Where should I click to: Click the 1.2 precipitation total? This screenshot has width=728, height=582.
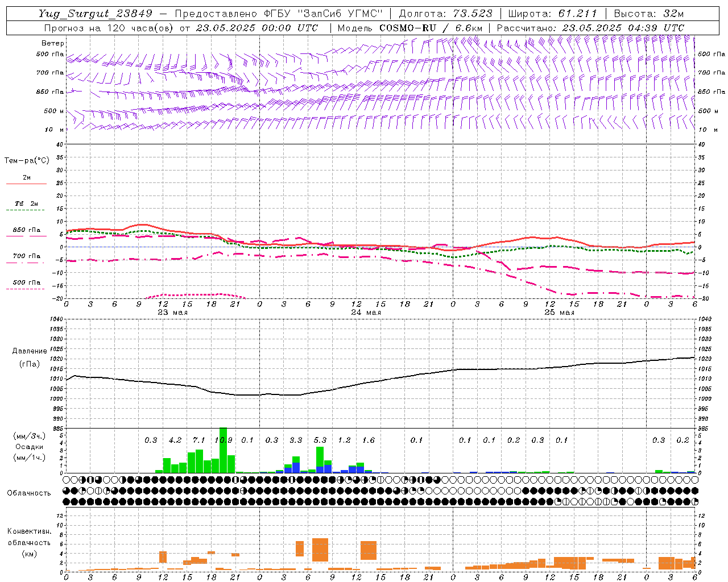[344, 440]
